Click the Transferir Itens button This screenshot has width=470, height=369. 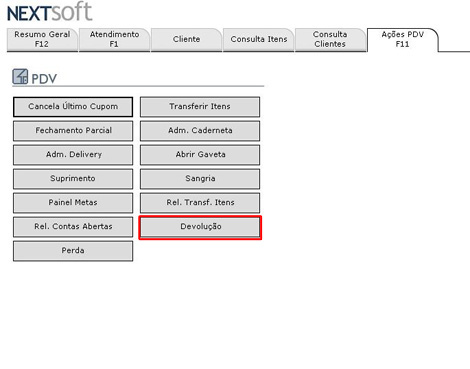(200, 107)
